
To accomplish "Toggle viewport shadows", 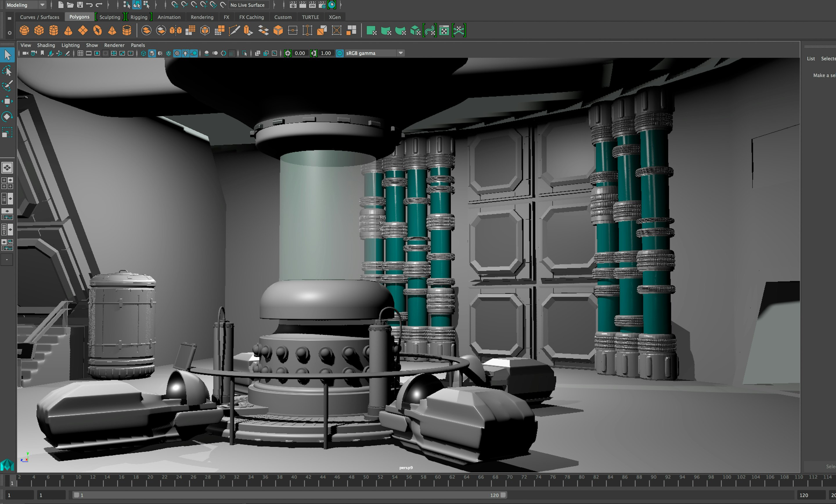I will point(194,53).
